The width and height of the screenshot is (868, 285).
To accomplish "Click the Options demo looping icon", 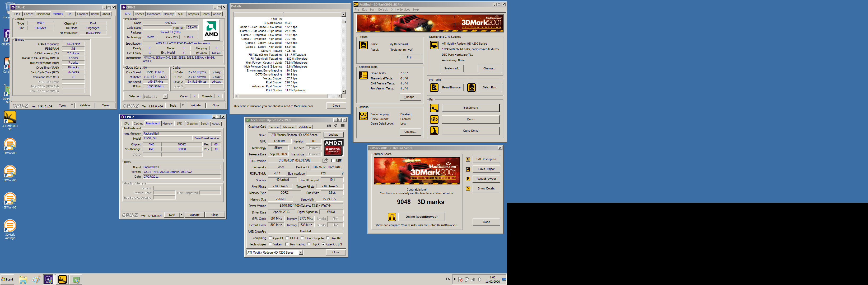I will pyautogui.click(x=363, y=116).
